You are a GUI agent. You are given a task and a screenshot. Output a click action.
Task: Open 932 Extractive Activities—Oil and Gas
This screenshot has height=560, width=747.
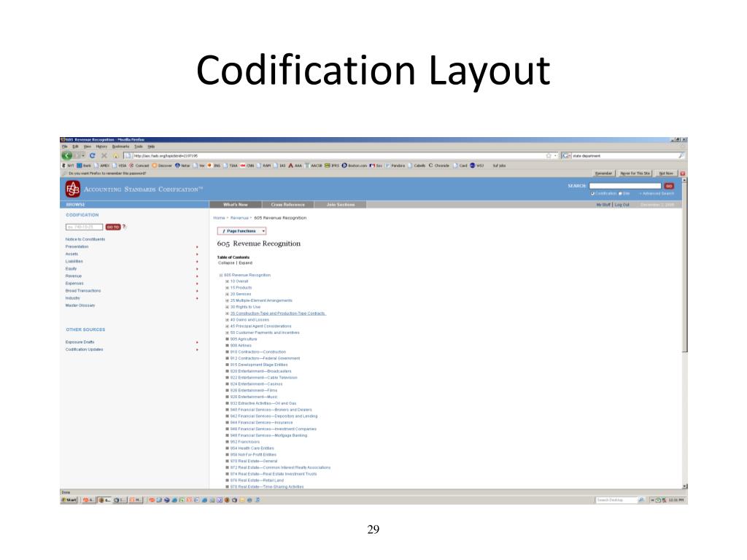(263, 403)
